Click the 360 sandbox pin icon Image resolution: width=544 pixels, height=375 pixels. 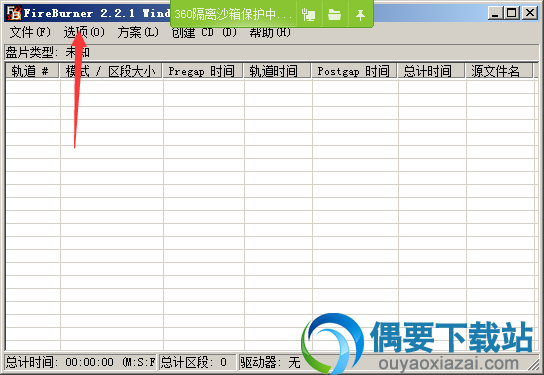coord(360,14)
